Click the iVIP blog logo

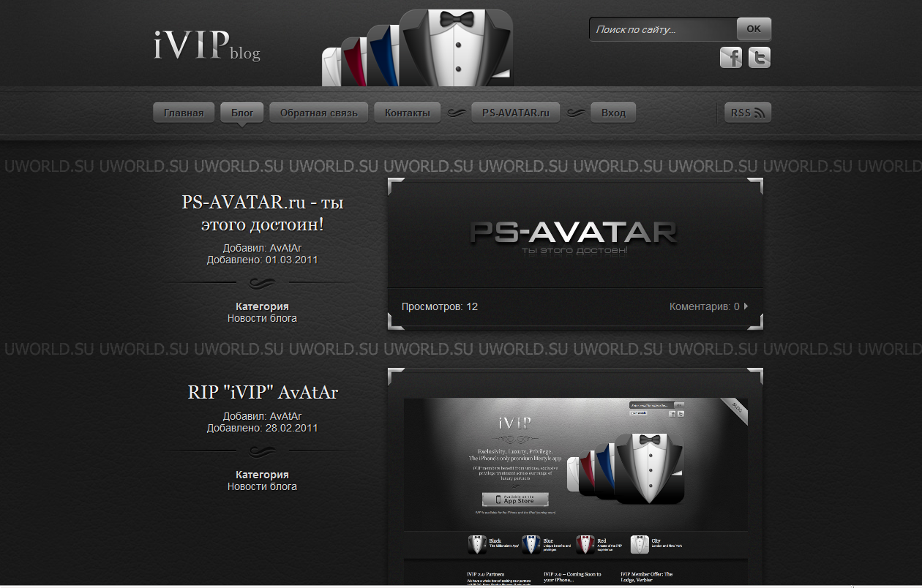207,45
